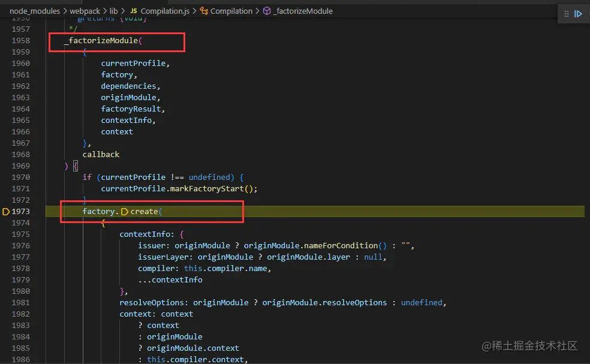Click this.compiler.context on line 1986
Screen dimensions: 590x364
195,359
